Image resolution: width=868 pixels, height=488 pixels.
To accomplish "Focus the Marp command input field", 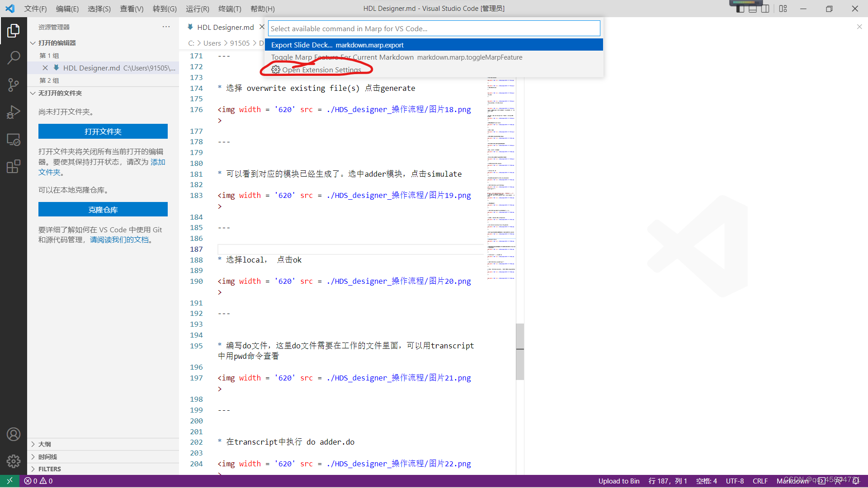I will [x=434, y=28].
